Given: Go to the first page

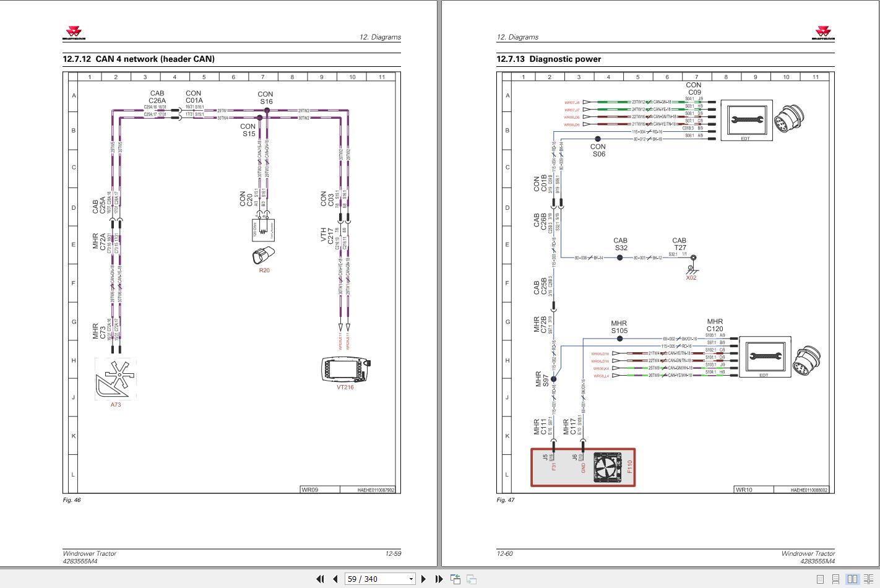Looking at the screenshot, I should (320, 579).
